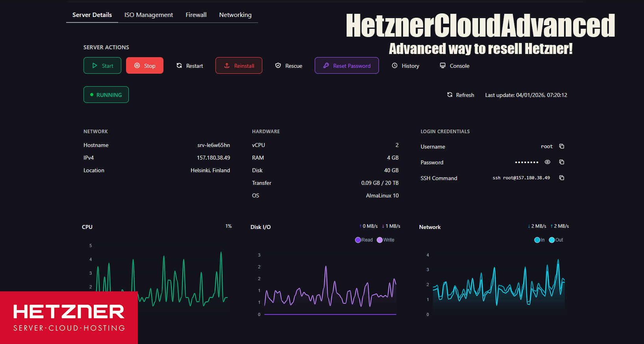Viewport: 644px width, 344px height.
Task: Select location Helsinki, Finland
Action: [x=210, y=170]
